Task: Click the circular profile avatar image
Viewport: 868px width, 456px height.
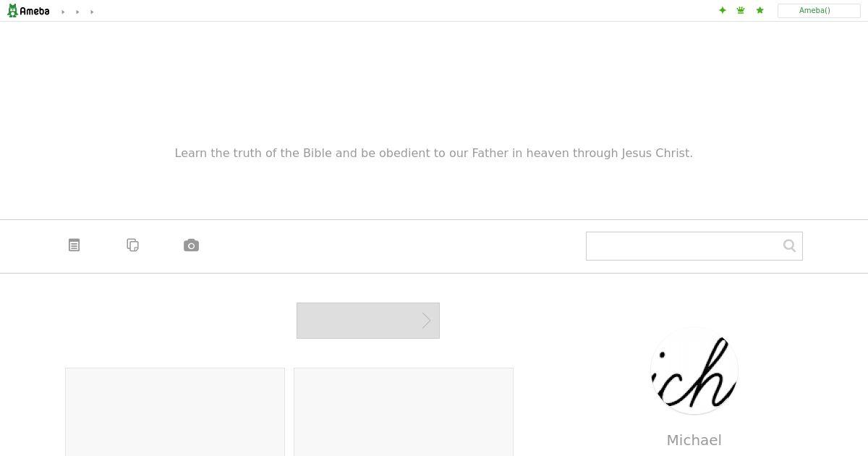Action: click(694, 371)
